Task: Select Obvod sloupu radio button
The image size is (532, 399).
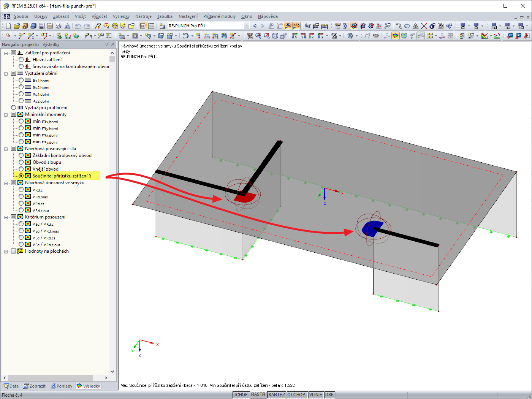Action: tap(21, 162)
